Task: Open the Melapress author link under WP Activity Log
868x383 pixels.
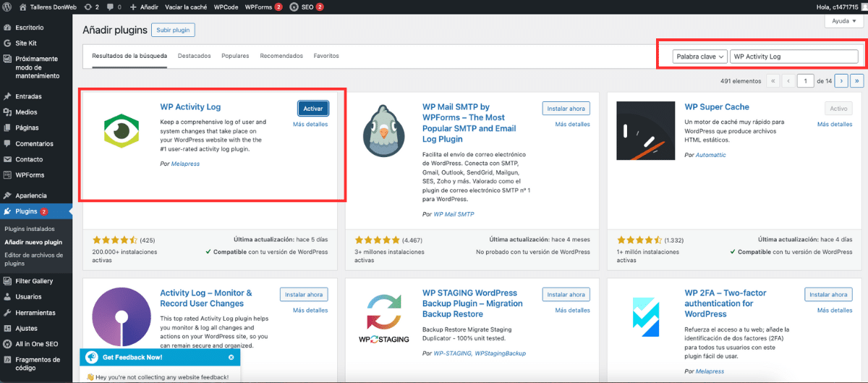Action: tap(185, 164)
